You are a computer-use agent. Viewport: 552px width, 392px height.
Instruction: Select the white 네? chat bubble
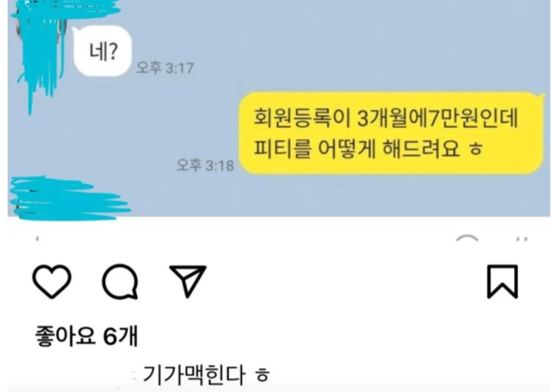(102, 51)
